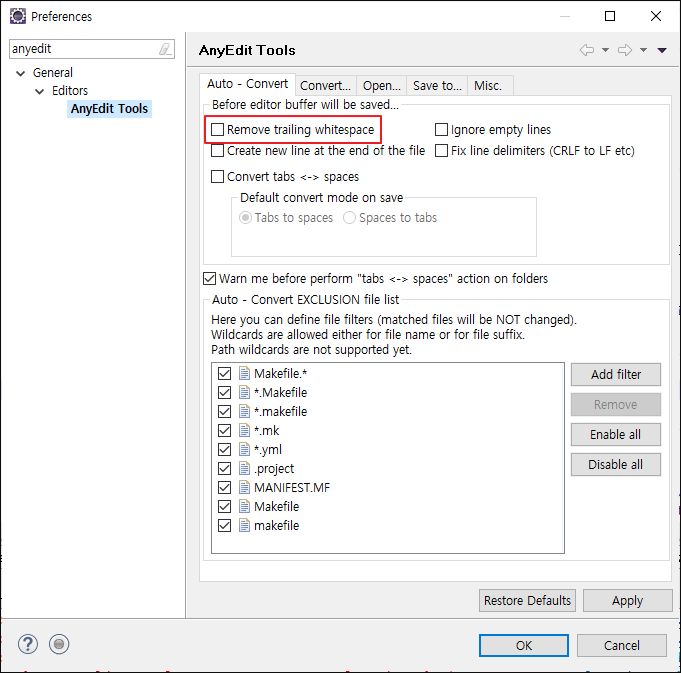Open forward history dropdown arrow
This screenshot has height=673, width=681.
[644, 50]
